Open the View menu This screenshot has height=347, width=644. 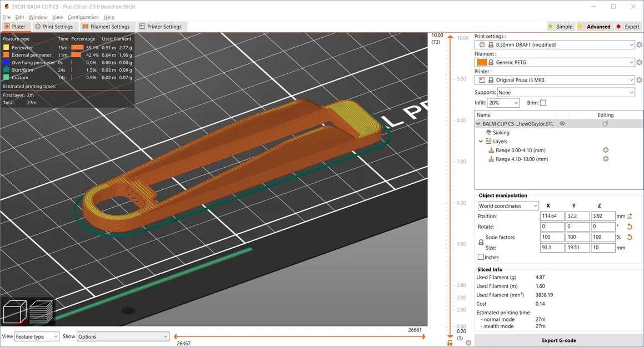pos(57,17)
